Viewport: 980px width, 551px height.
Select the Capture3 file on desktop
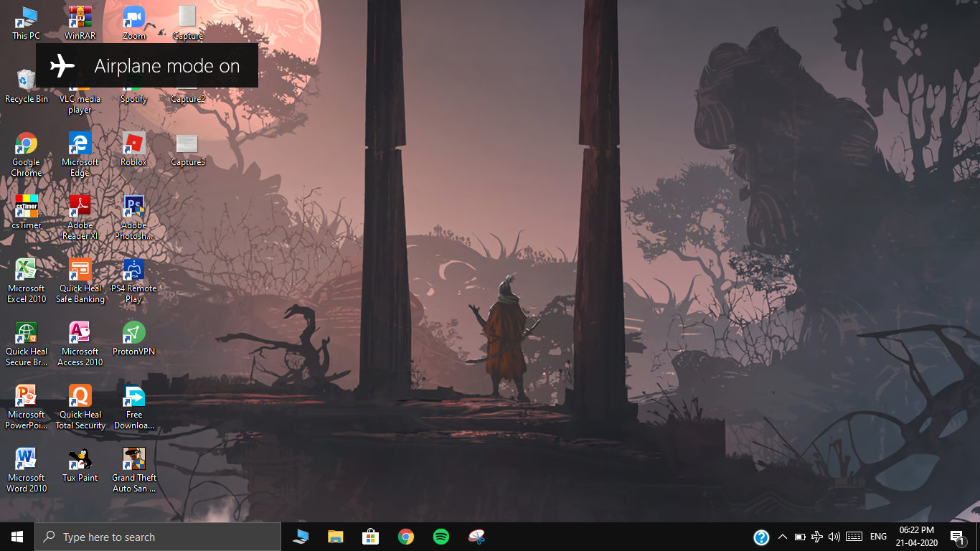pos(187,149)
